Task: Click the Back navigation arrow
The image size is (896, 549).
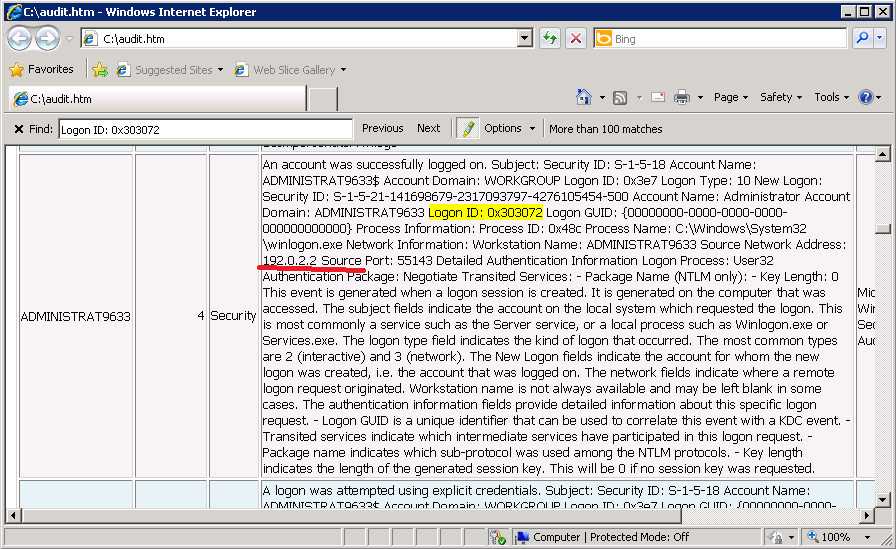Action: (x=20, y=39)
